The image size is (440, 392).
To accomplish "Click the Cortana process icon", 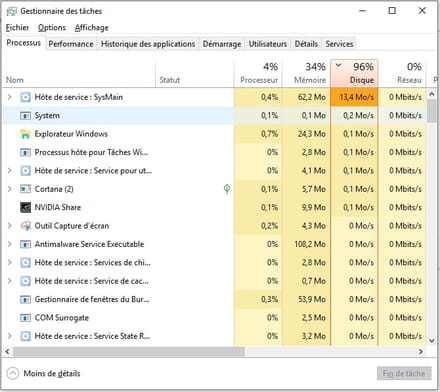I will 25,189.
